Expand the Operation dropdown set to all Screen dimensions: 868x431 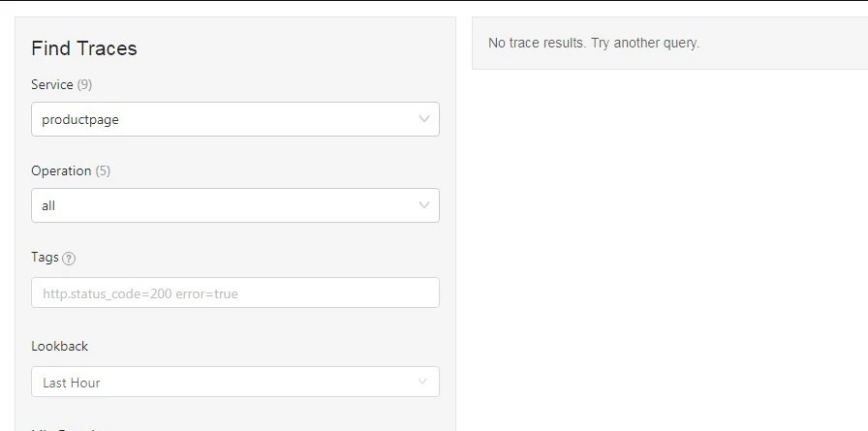(234, 205)
